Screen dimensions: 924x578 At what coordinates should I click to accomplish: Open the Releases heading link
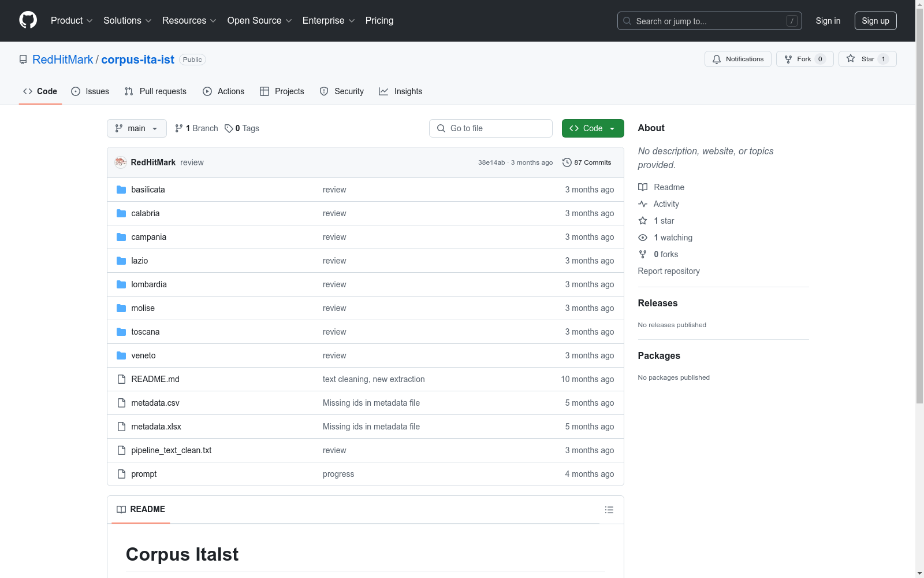(x=658, y=303)
